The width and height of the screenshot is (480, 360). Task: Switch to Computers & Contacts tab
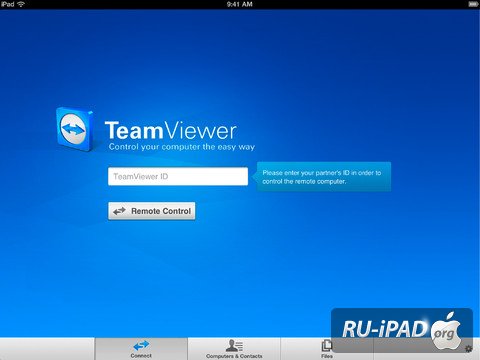(x=234, y=349)
